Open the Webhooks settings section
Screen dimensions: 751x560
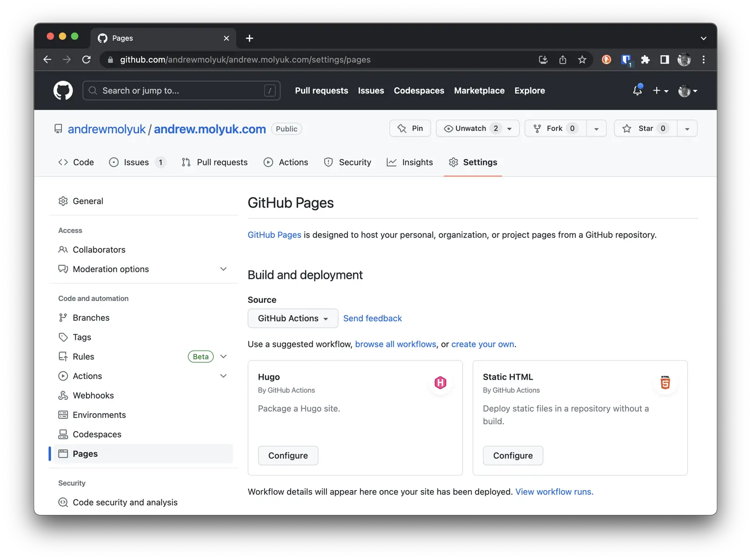(x=93, y=395)
